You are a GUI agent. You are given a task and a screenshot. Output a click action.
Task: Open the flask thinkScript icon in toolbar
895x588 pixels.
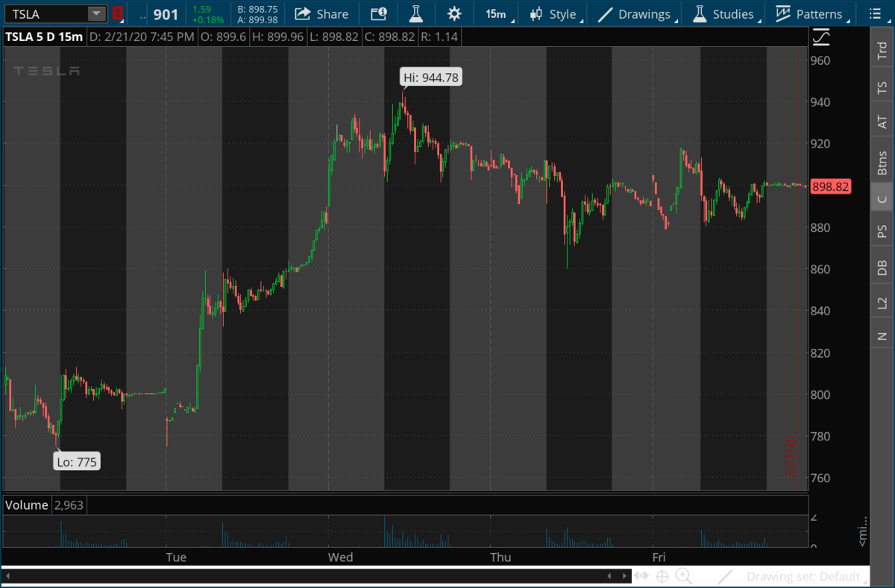point(416,13)
